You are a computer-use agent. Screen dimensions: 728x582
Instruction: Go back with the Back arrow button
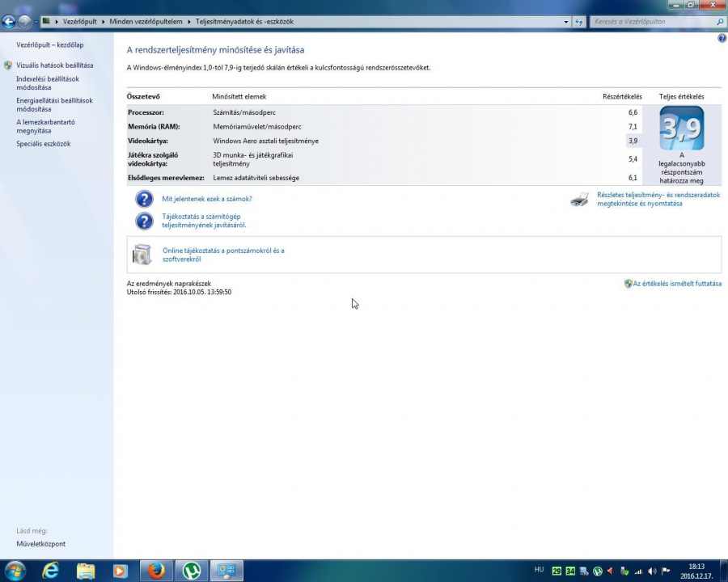[8, 21]
